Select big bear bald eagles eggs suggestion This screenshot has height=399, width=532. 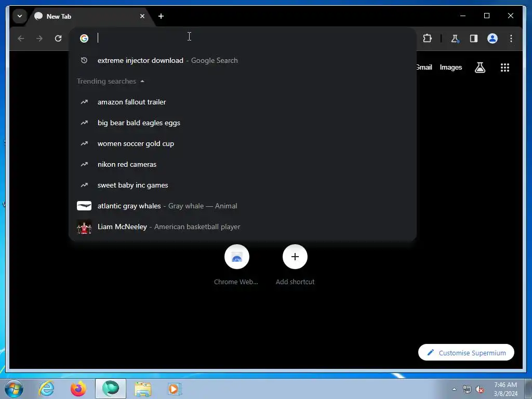pyautogui.click(x=243, y=123)
